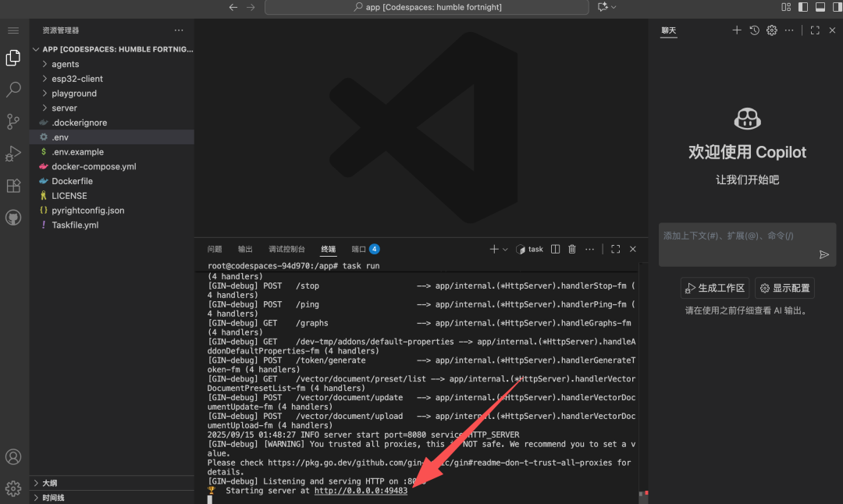Screen dimensions: 843x504
Task: Split the terminal panel
Action: (555, 249)
